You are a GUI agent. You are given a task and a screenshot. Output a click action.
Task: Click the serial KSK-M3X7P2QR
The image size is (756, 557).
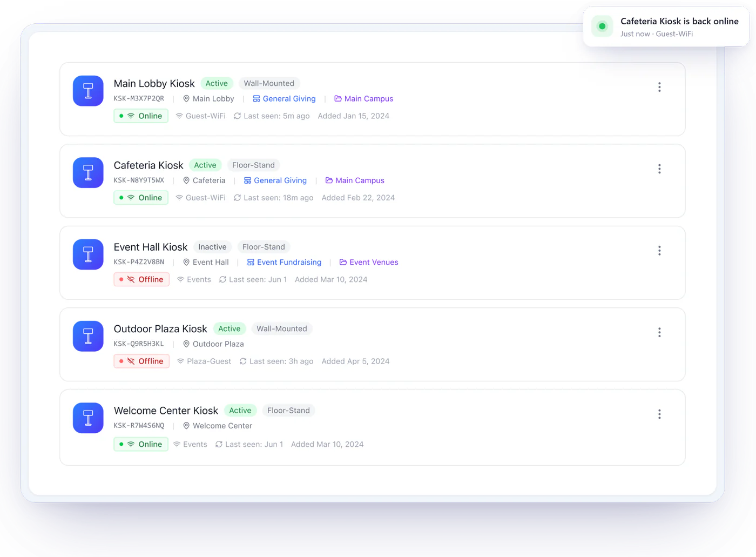coord(139,99)
